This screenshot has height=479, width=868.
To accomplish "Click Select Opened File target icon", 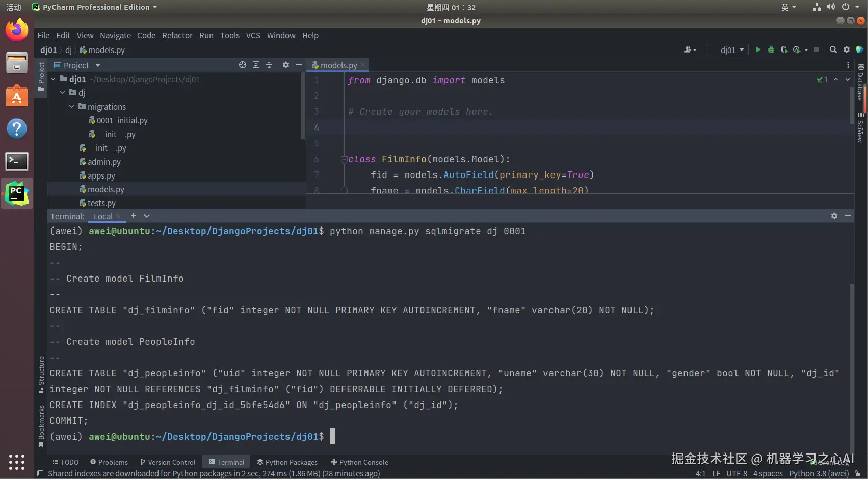I will [x=243, y=65].
